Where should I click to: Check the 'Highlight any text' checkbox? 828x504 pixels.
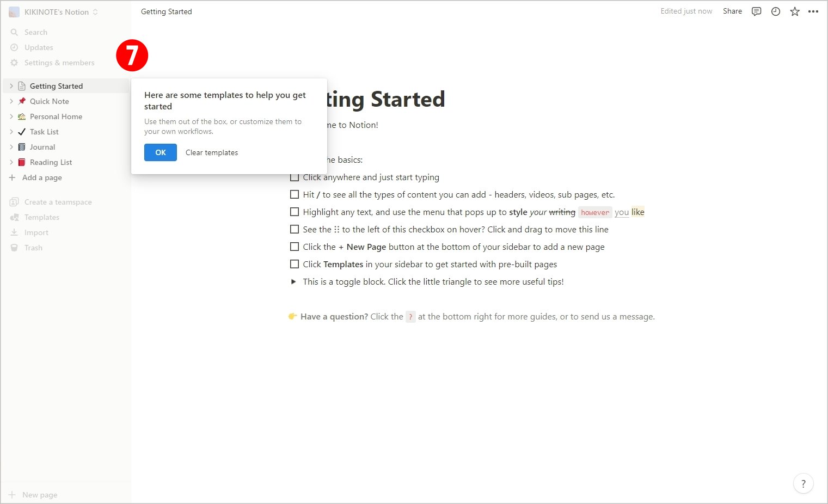(x=295, y=212)
